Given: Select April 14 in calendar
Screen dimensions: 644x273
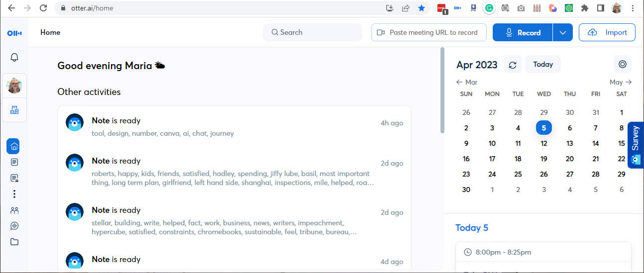Looking at the screenshot, I should coord(596,143).
